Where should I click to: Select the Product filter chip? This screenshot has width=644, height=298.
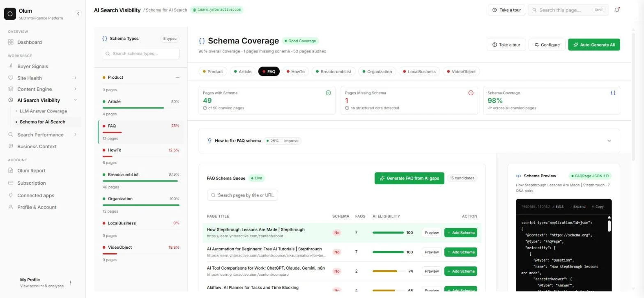point(213,71)
